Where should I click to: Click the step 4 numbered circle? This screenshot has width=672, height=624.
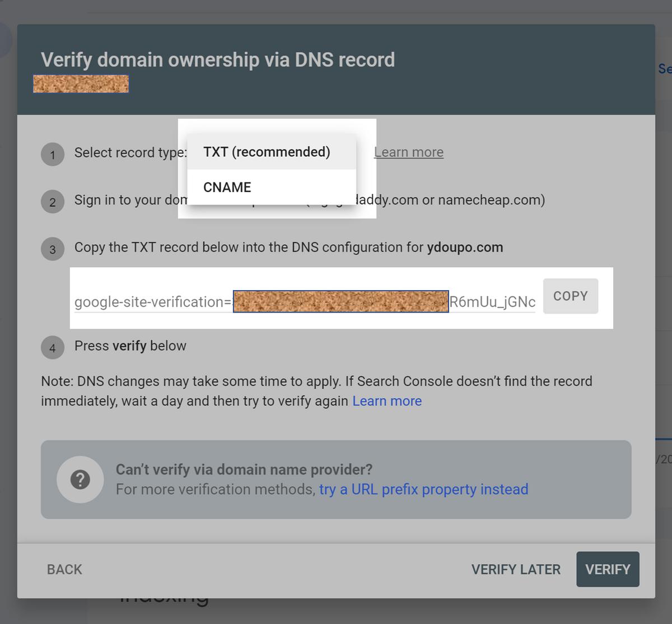52,348
